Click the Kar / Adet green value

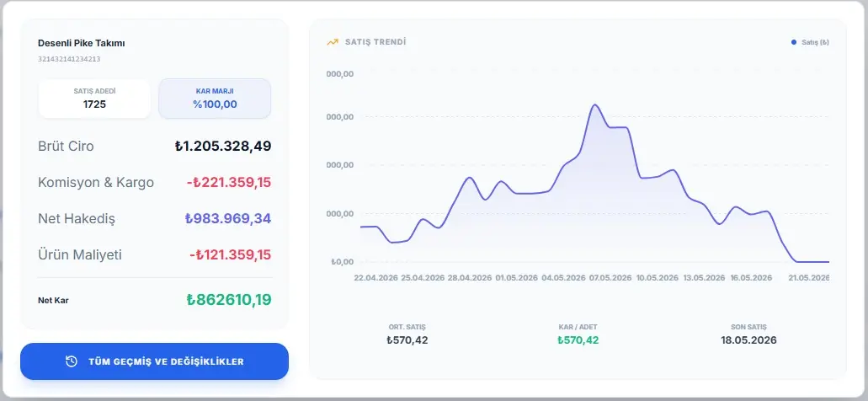(x=578, y=340)
